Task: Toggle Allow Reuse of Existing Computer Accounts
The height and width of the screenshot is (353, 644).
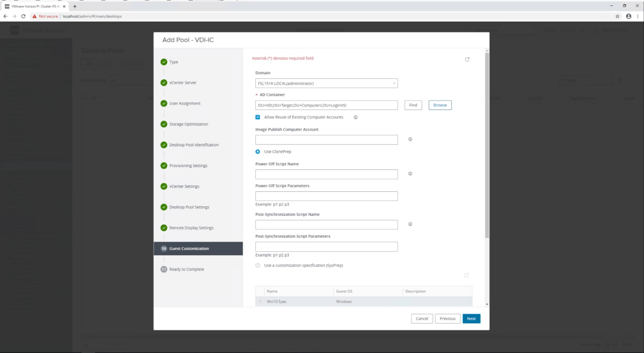Action: (x=258, y=117)
